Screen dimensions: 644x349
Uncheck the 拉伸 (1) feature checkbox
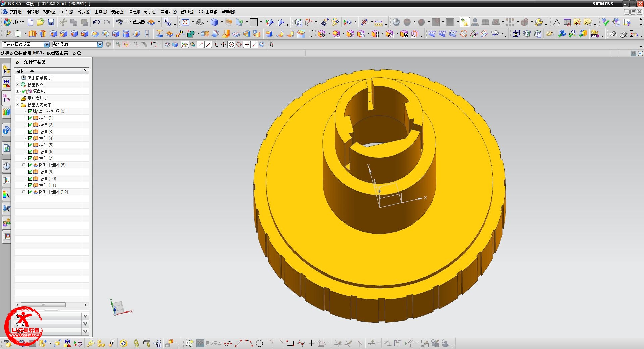point(30,118)
